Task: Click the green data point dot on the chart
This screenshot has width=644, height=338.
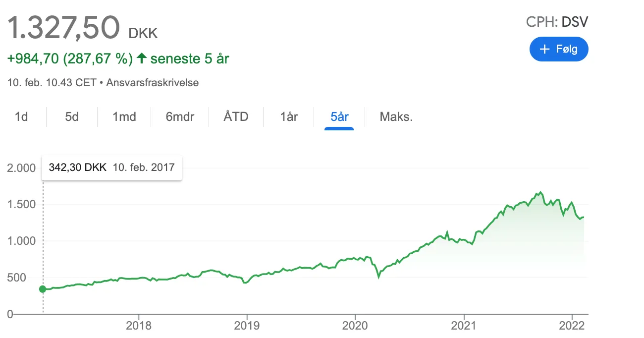Action: click(43, 289)
